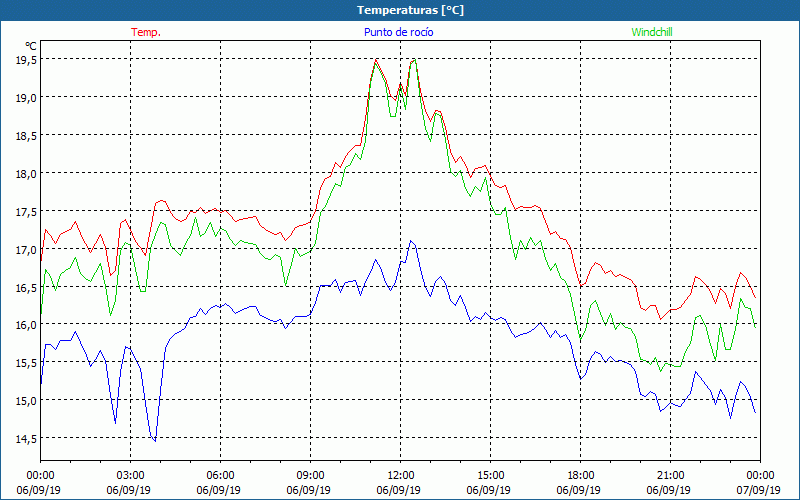The height and width of the screenshot is (500, 800).
Task: Click the '°C' unit label
Action: point(31,46)
